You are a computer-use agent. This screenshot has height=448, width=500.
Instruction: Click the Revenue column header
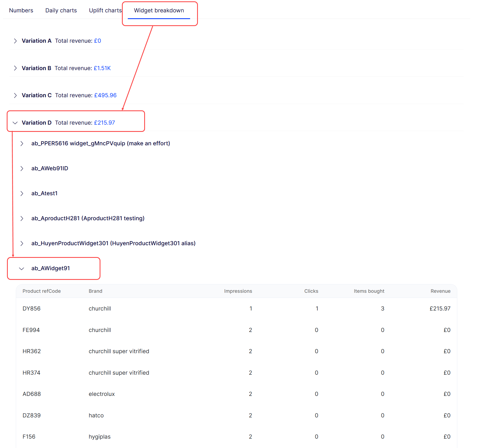click(440, 291)
